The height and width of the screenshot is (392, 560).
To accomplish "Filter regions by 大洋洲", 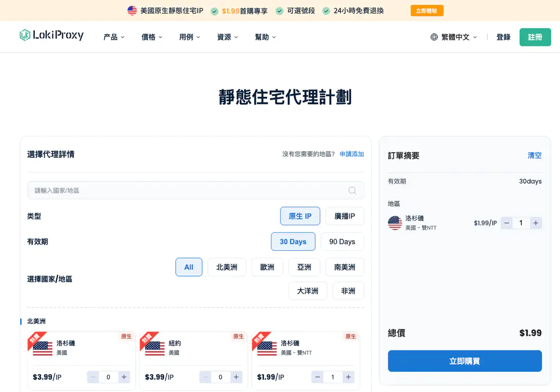I will (x=307, y=291).
